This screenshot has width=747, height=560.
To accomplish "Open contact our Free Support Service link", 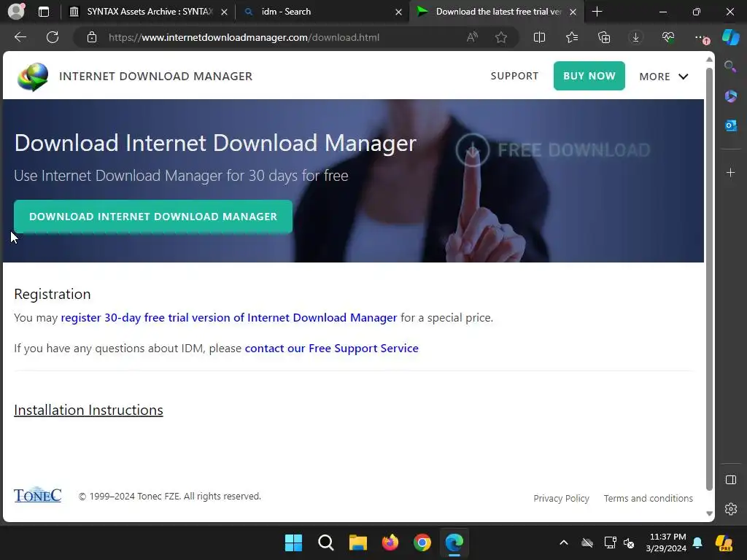I will [332, 348].
